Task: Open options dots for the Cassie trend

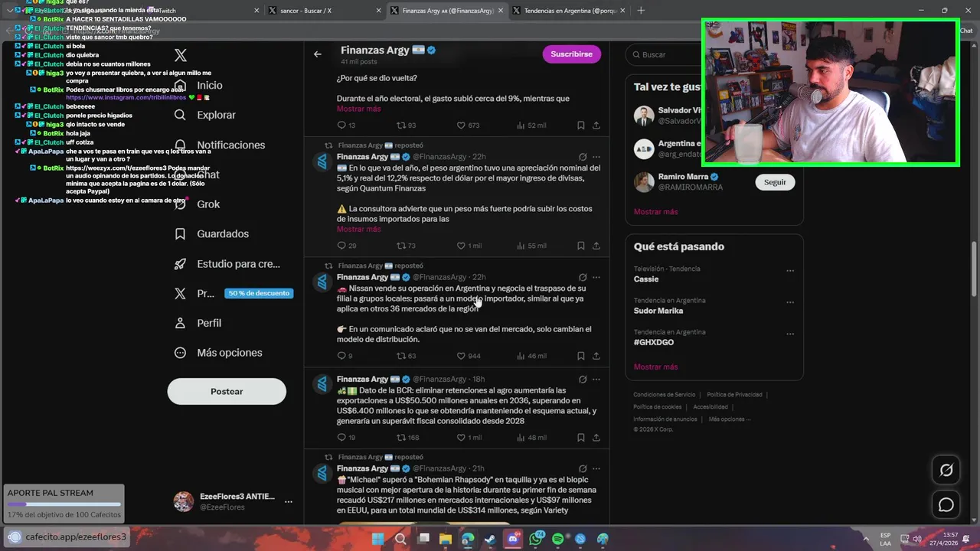Action: click(x=790, y=271)
